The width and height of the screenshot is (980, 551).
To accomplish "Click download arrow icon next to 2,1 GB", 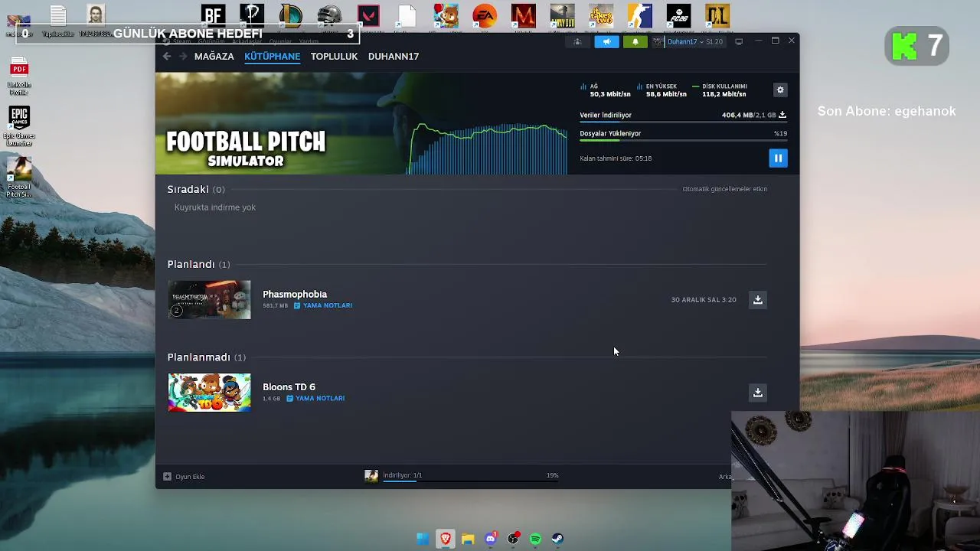I will [x=782, y=115].
